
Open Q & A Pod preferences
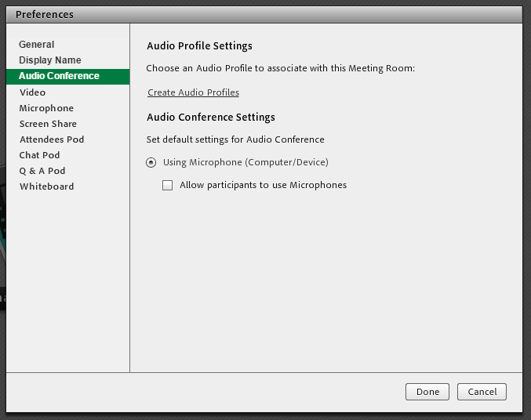pyautogui.click(x=42, y=171)
